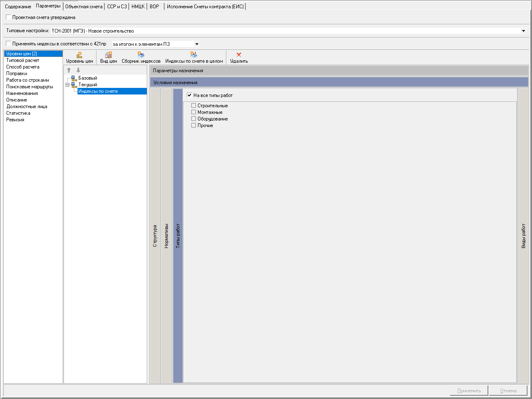Open за итогом к элементам ПЗ dropdown
The width and height of the screenshot is (532, 399).
tap(197, 44)
